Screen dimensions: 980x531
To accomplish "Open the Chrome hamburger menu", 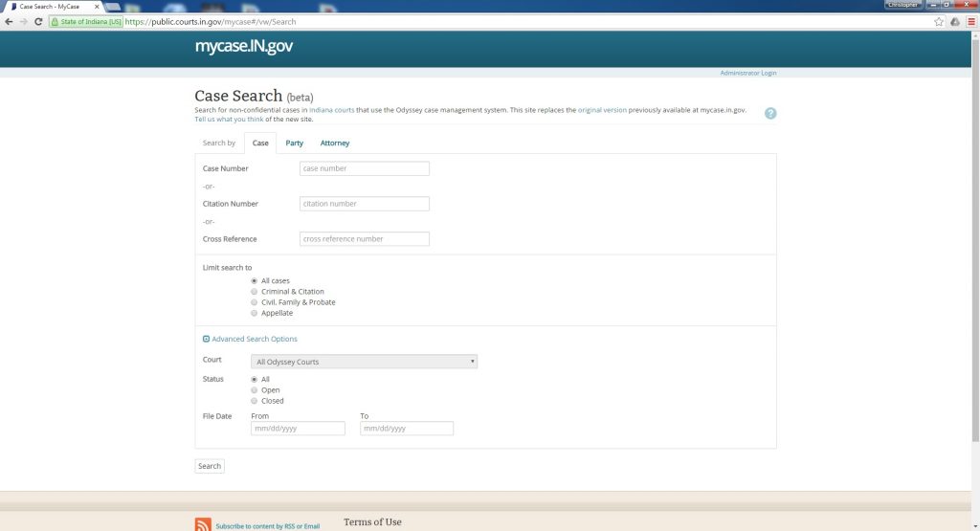I will [x=970, y=21].
